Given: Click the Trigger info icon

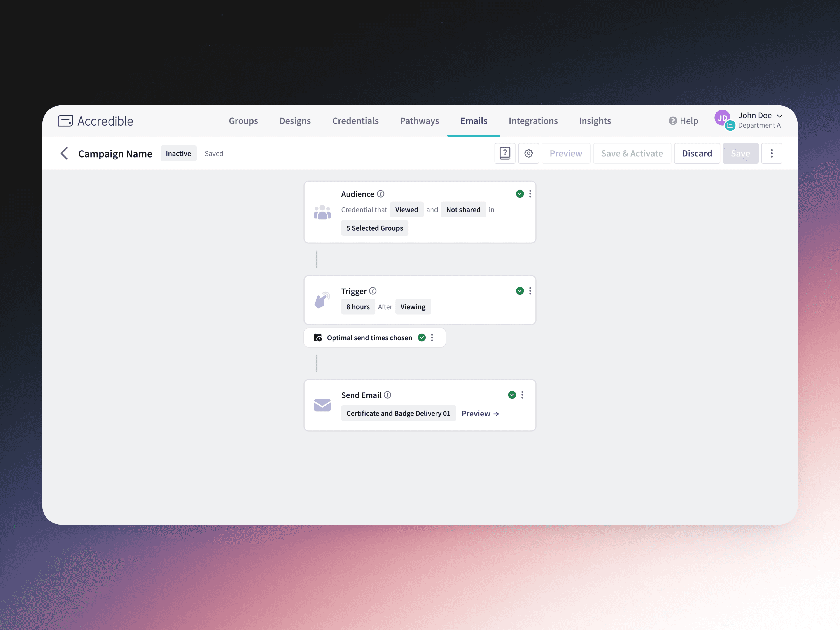Looking at the screenshot, I should [x=373, y=291].
